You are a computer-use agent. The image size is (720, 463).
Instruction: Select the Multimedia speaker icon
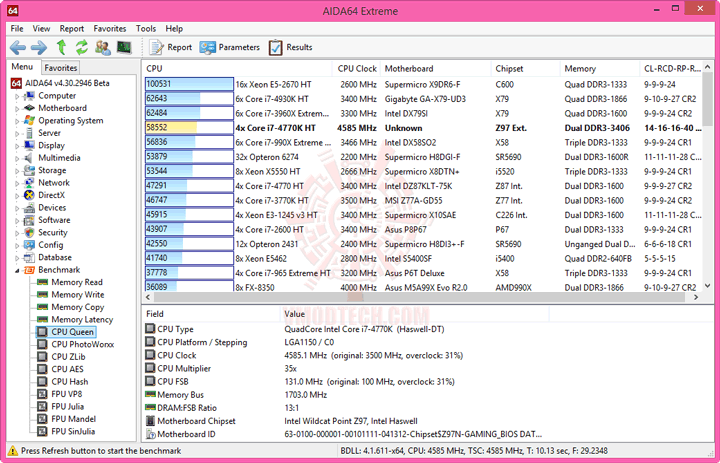[x=29, y=158]
